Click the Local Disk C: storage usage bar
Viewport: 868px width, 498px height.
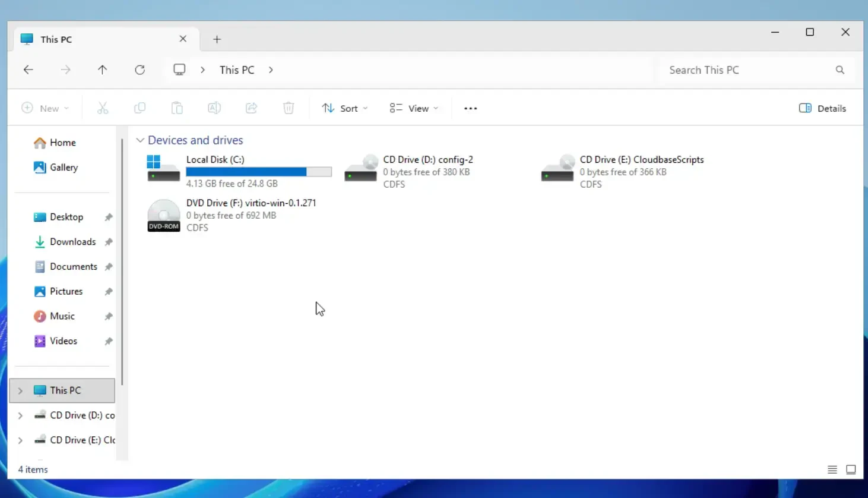pos(259,171)
